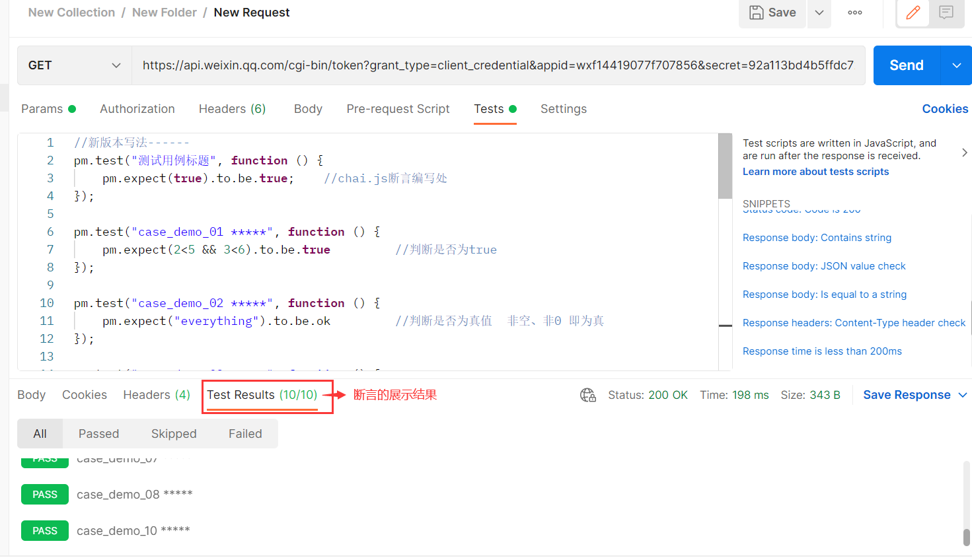Screen dimensions: 972x560
Task: Click Save Response
Action: tap(907, 395)
